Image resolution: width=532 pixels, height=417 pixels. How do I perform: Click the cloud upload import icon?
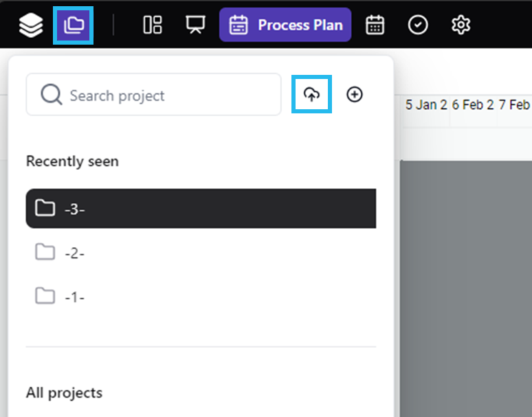pyautogui.click(x=312, y=95)
